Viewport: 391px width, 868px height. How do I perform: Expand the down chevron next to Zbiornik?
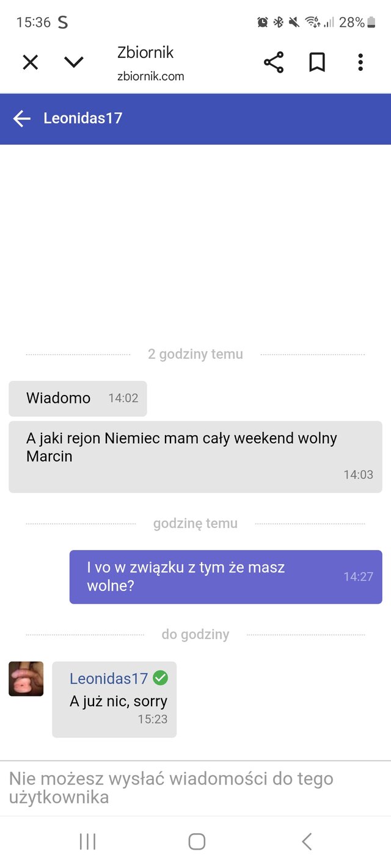[73, 62]
